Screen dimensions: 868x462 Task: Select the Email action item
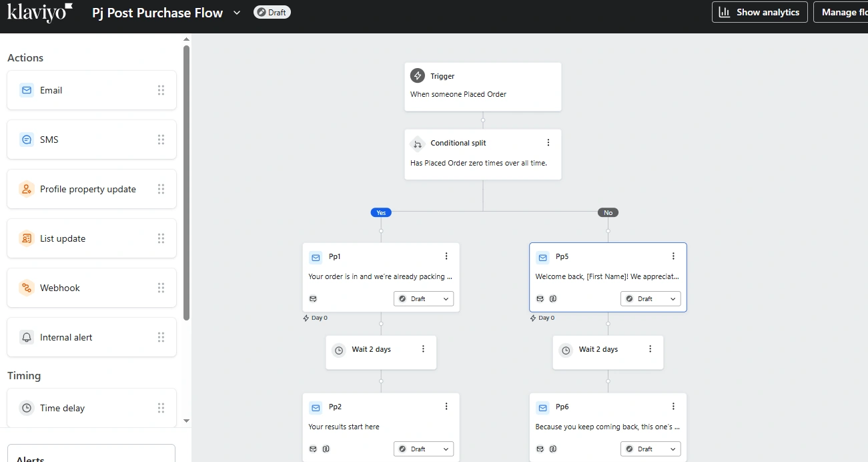point(91,90)
